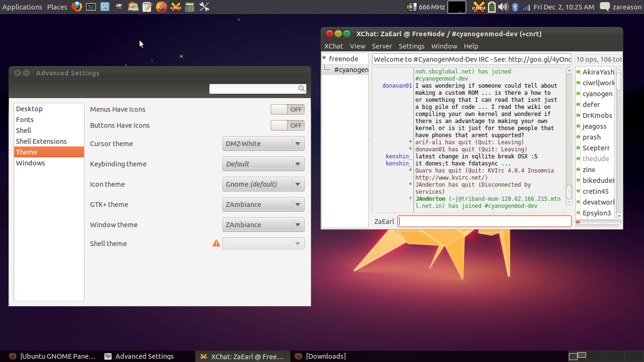Open the system monitor launcher icon
The height and width of the screenshot is (362, 644).
105,7
